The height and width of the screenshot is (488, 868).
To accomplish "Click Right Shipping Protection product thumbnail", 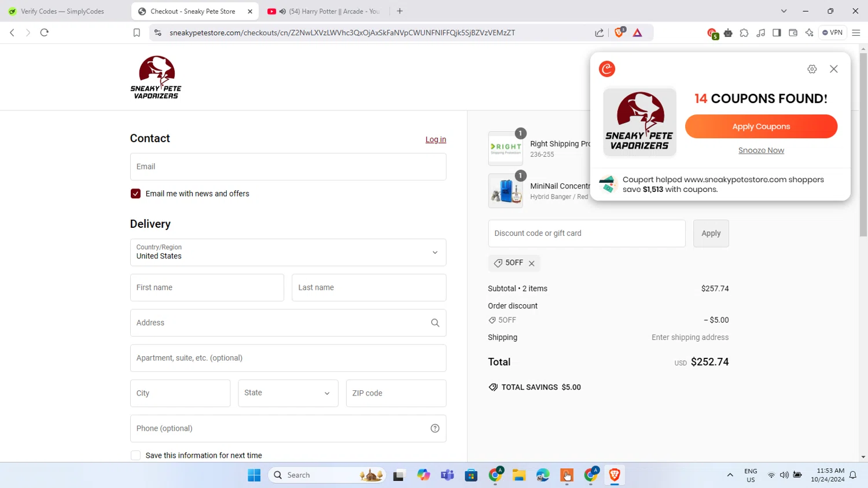I will pyautogui.click(x=505, y=149).
